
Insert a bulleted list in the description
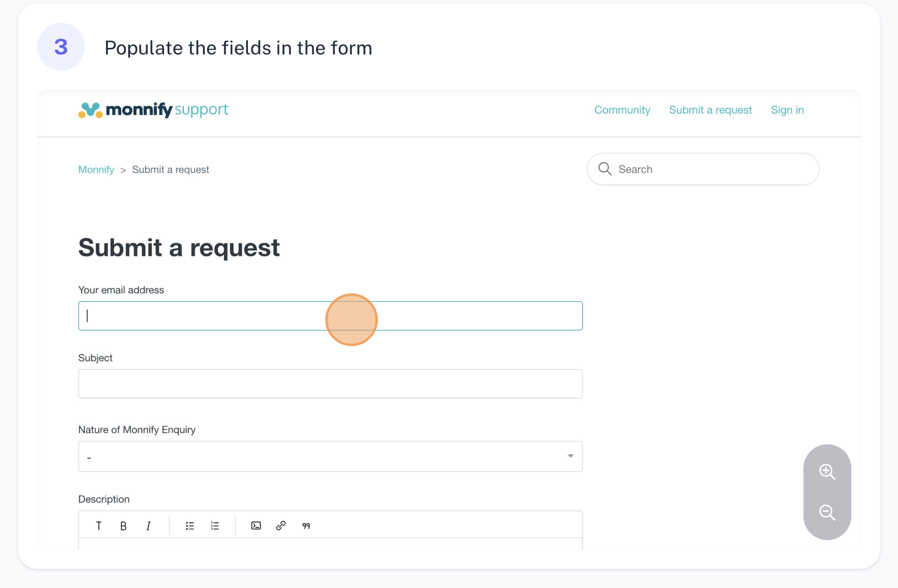pyautogui.click(x=190, y=526)
